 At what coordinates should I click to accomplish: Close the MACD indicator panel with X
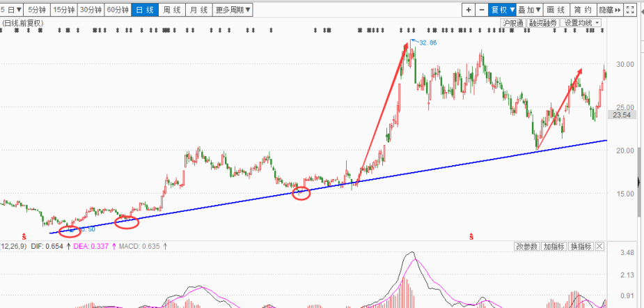tap(599, 246)
